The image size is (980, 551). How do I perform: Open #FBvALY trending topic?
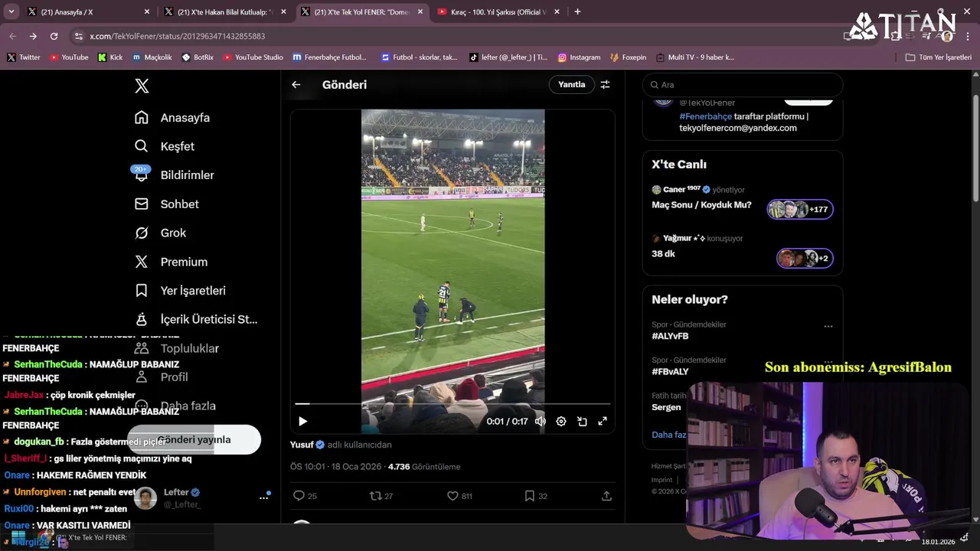(670, 372)
